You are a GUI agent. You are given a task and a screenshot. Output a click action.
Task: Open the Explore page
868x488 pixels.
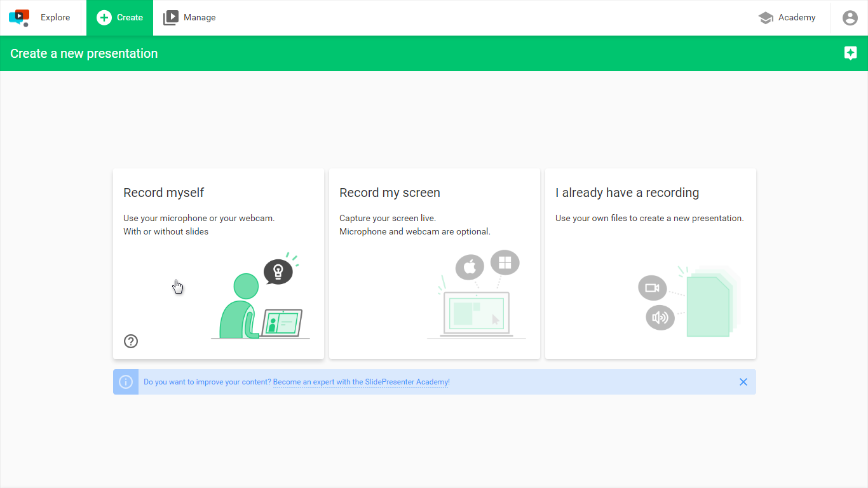click(x=55, y=18)
